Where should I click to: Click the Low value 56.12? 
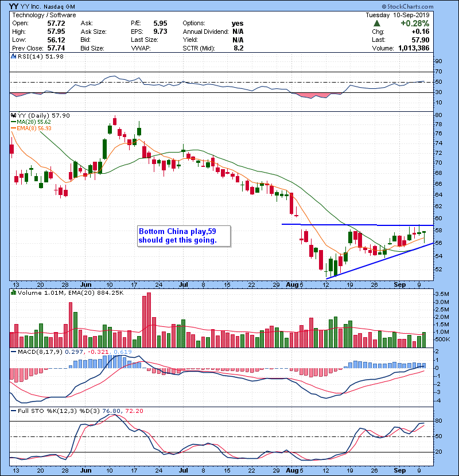[56, 40]
